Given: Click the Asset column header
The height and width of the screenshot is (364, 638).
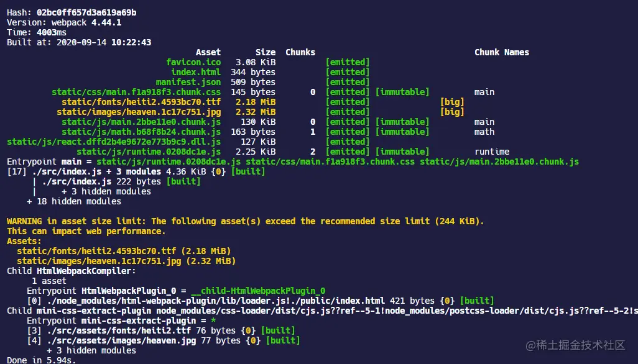Looking at the screenshot, I should pos(208,52).
